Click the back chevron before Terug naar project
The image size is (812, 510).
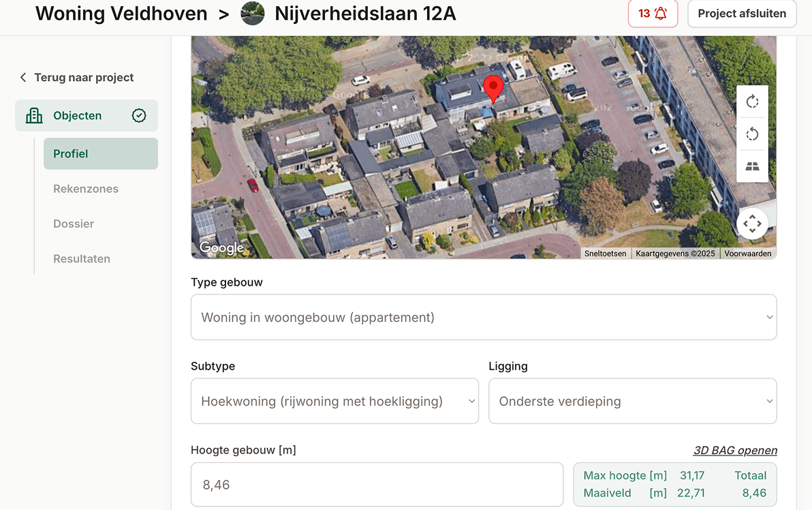(23, 77)
